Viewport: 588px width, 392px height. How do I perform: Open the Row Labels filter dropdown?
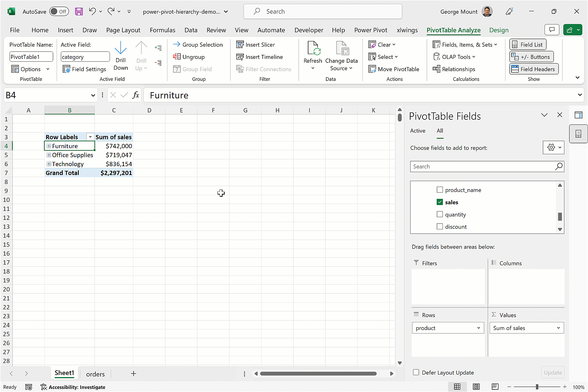[x=90, y=137]
